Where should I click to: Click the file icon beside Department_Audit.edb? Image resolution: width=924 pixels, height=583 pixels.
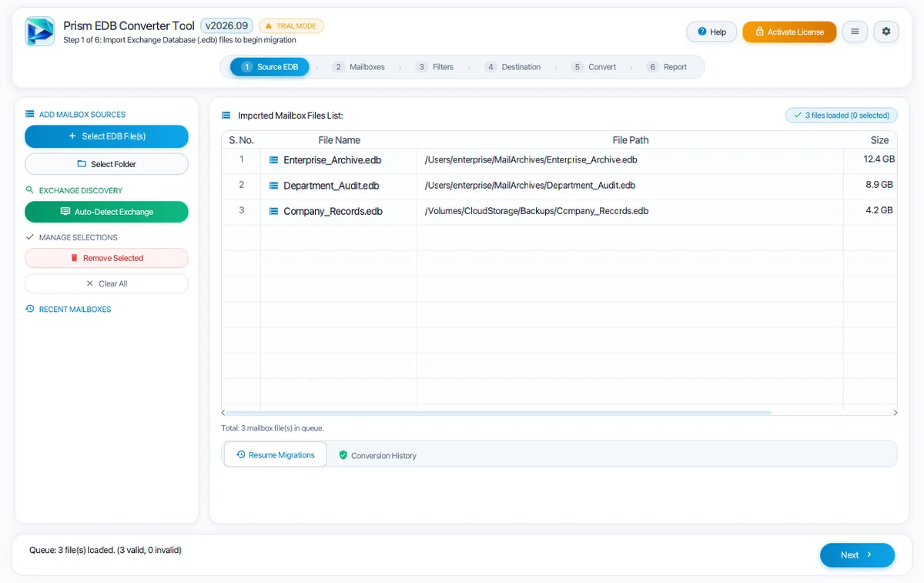pos(273,186)
